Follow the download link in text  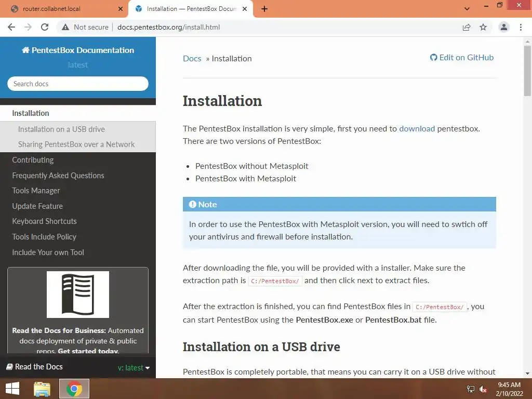coord(417,129)
